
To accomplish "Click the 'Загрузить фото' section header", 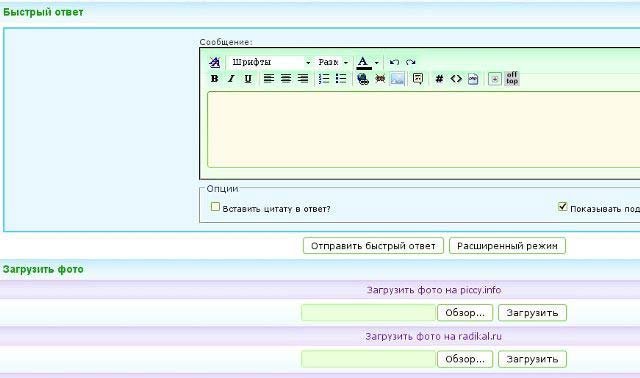I will pos(43,269).
